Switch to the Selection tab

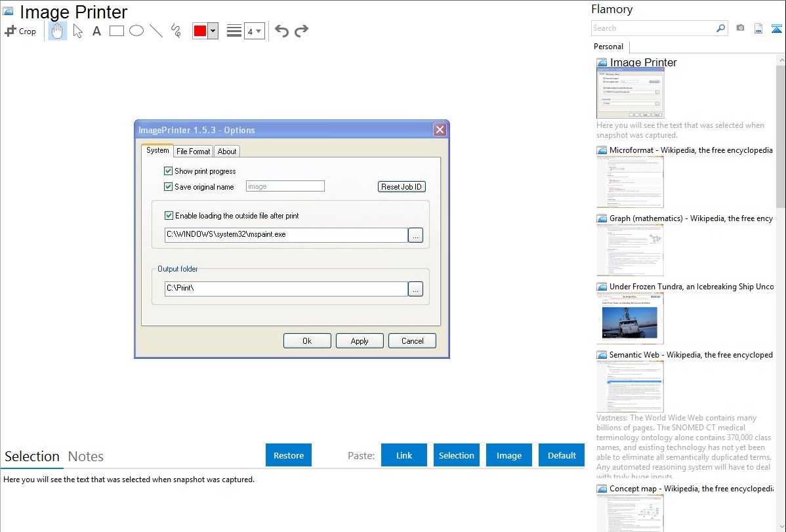(32, 457)
